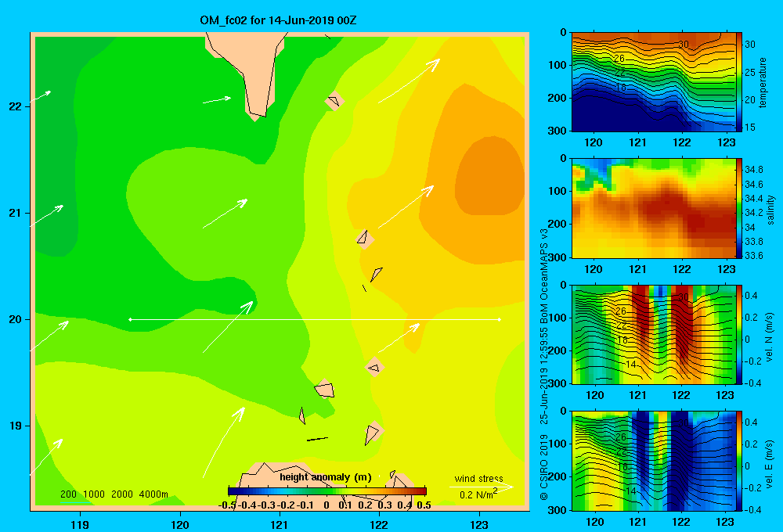Click the 'temperature' color bar axis title
783x532 pixels.
pyautogui.click(x=763, y=82)
